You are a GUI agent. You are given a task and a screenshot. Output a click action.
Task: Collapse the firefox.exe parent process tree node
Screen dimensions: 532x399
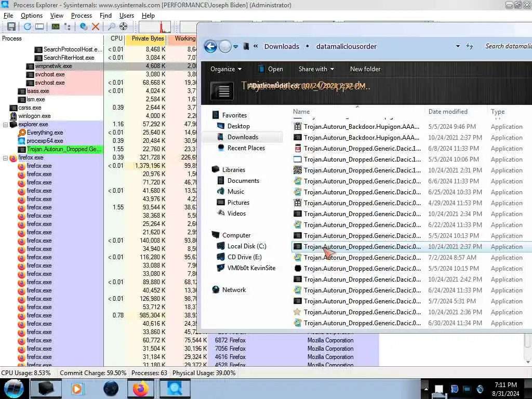click(x=5, y=158)
